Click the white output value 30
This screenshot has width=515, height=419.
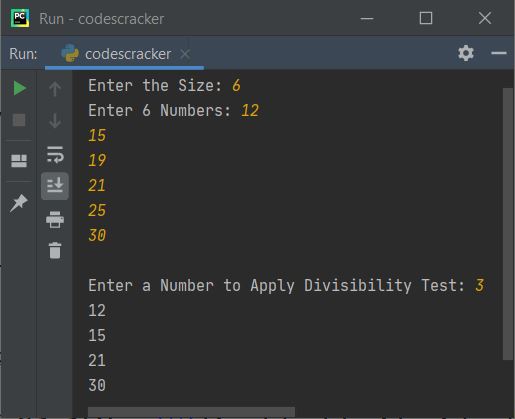[x=97, y=385]
